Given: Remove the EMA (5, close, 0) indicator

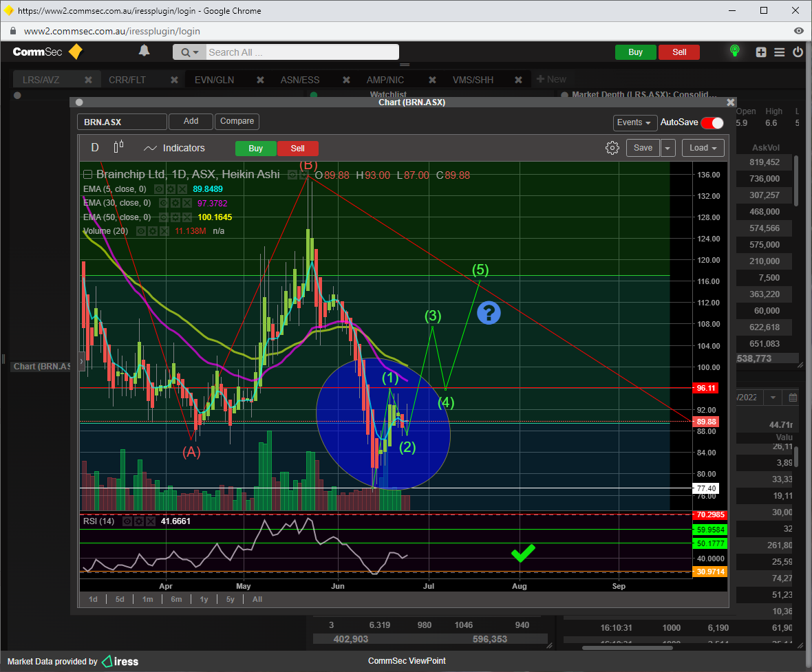Looking at the screenshot, I should (x=182, y=189).
